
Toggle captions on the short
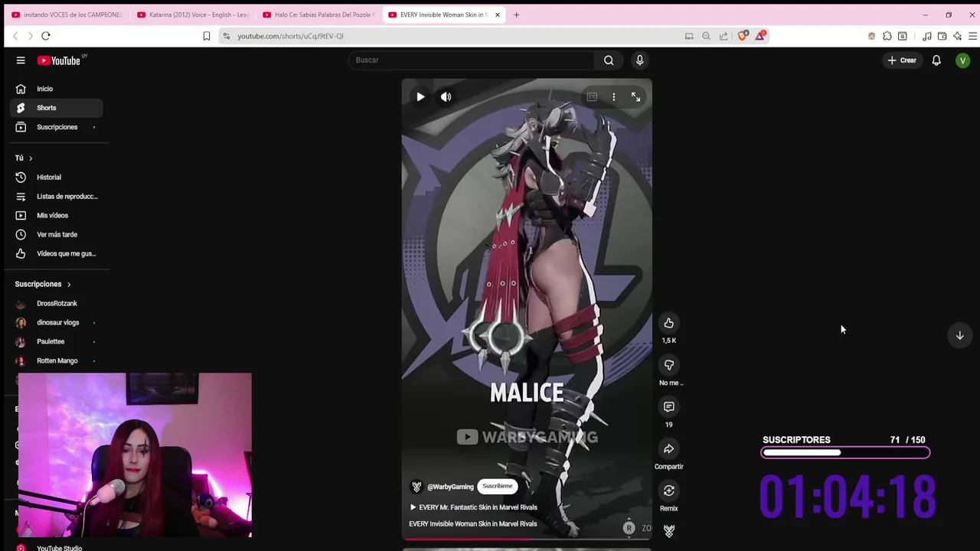[x=592, y=97]
